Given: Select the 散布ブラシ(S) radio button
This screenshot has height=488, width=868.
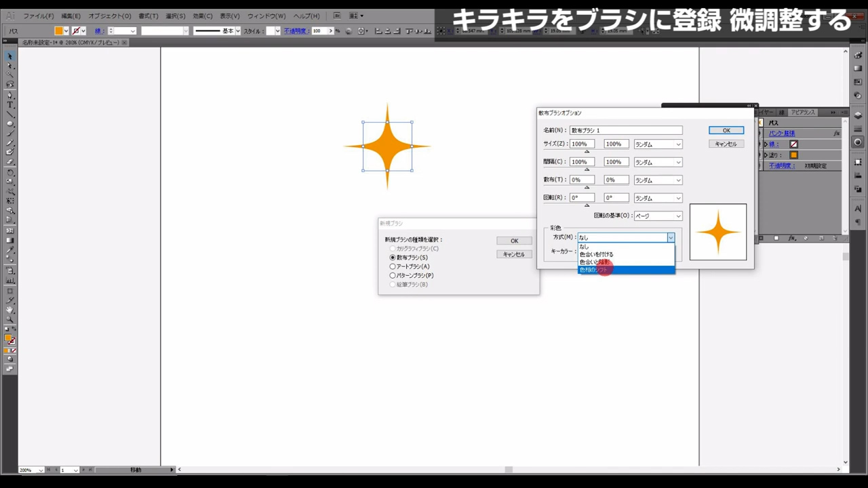Looking at the screenshot, I should tap(393, 258).
